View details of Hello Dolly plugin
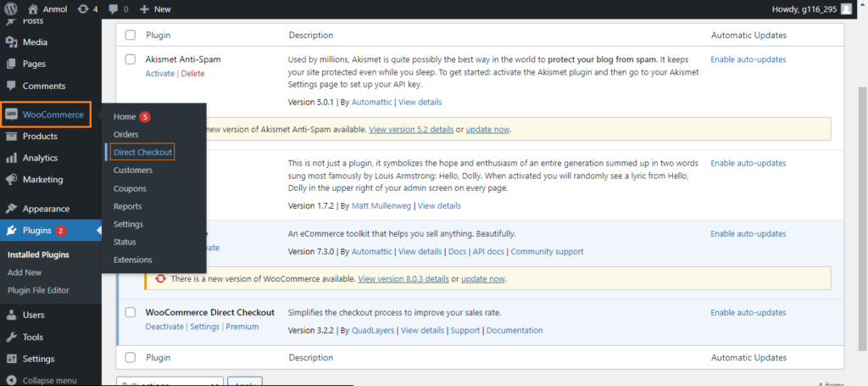This screenshot has width=868, height=386. coord(439,205)
